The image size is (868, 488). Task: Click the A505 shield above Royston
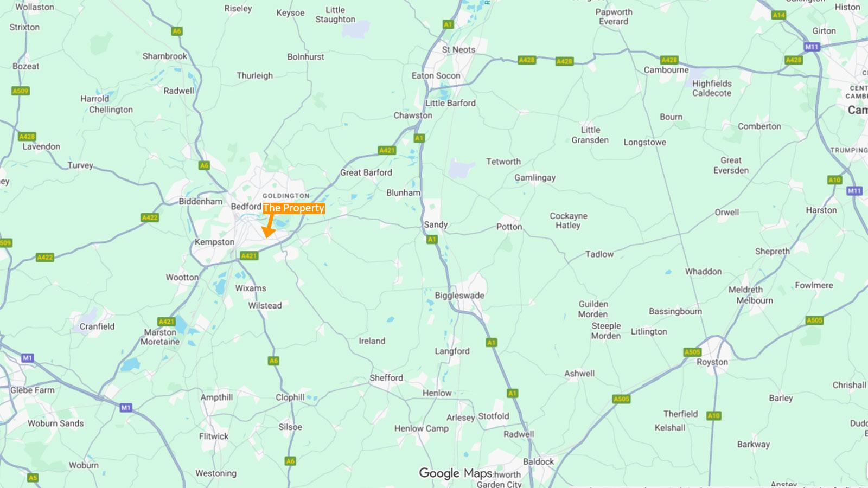point(692,352)
